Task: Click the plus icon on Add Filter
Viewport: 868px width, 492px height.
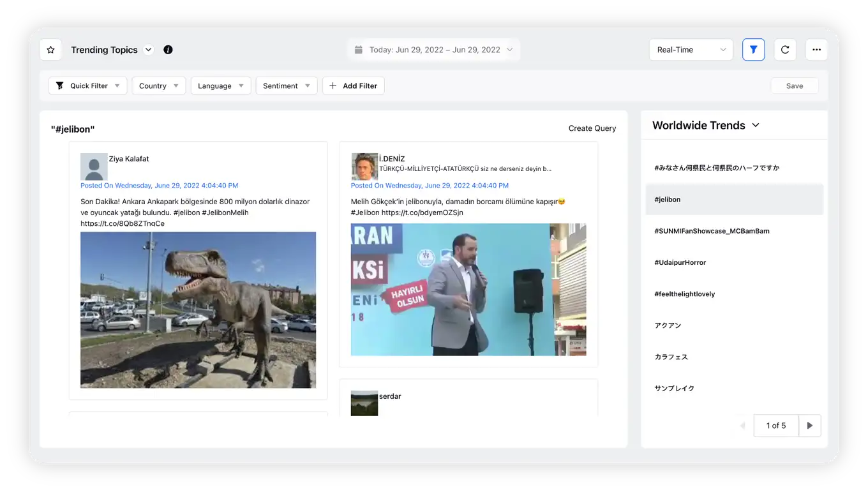Action: (333, 86)
